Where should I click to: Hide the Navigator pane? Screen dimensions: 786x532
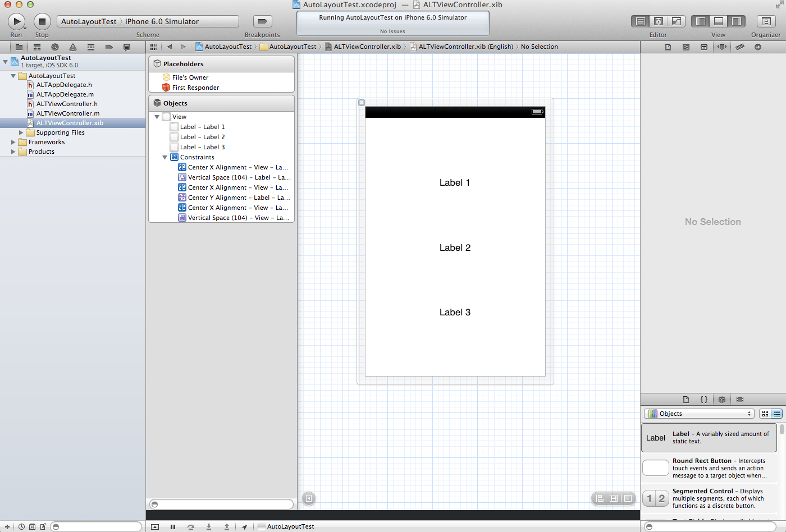tap(700, 21)
